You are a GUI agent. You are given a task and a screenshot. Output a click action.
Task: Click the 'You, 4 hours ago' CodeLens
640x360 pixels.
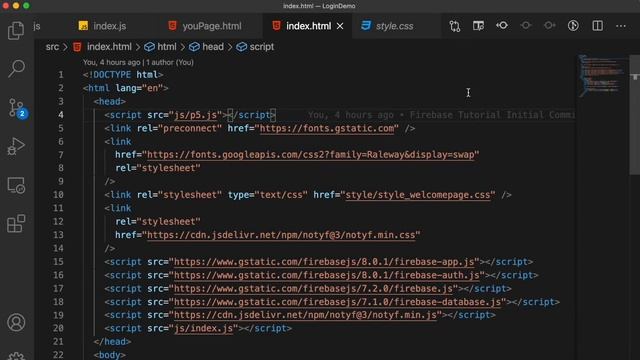[111, 62]
